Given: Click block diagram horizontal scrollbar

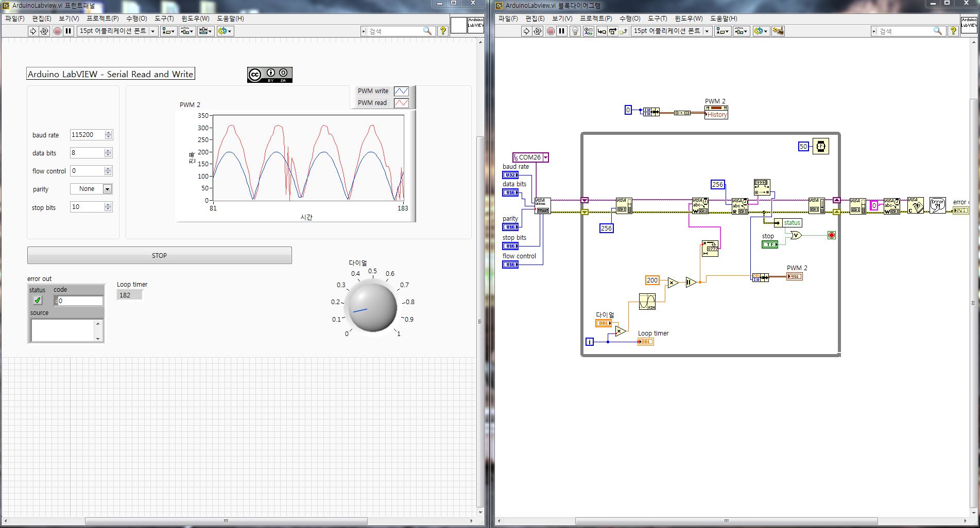Looking at the screenshot, I should point(726,521).
